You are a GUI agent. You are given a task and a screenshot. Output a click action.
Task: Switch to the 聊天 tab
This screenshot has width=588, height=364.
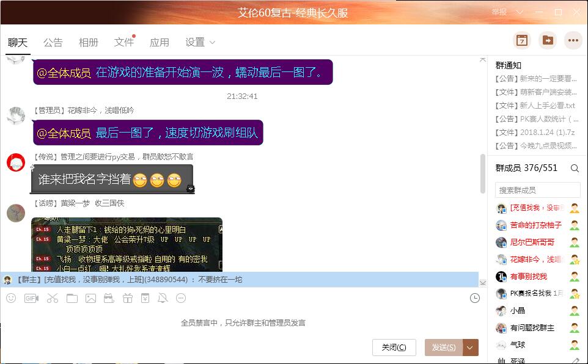pyautogui.click(x=18, y=42)
